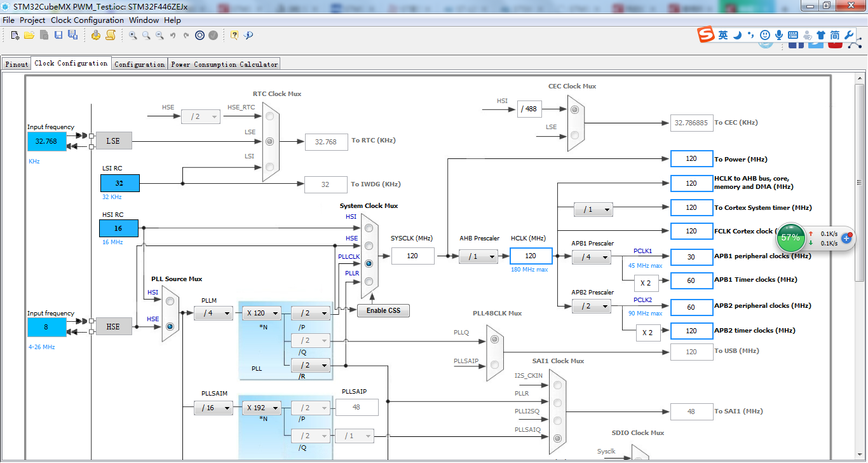Switch to the Pinout tab
Screen dimensions: 868x463
tap(17, 64)
